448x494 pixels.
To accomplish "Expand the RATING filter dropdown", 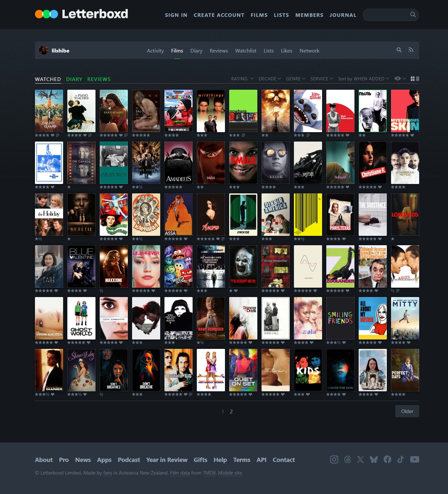I will coord(242,79).
